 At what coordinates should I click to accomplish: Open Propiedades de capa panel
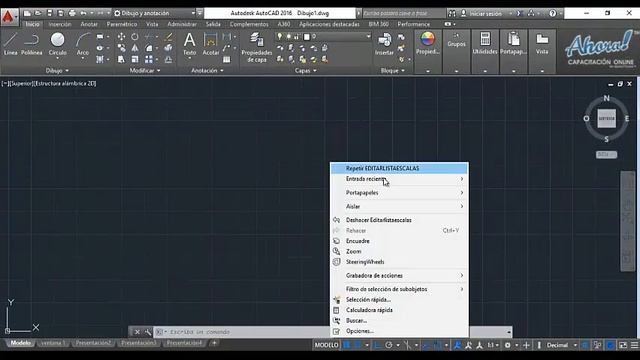coord(257,47)
